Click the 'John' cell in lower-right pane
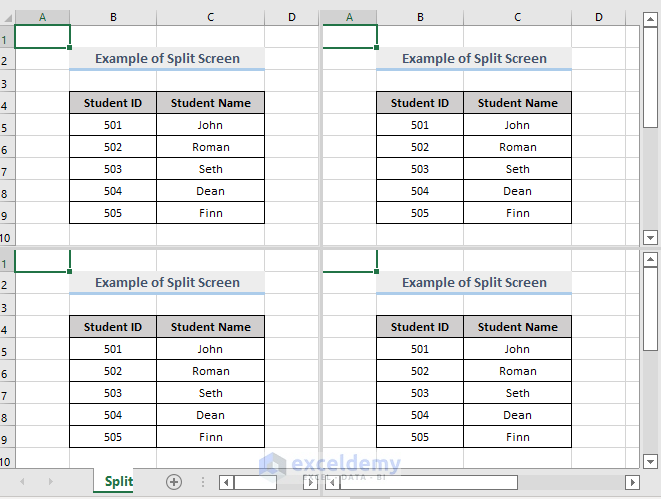This screenshot has height=499, width=661. pyautogui.click(x=517, y=349)
